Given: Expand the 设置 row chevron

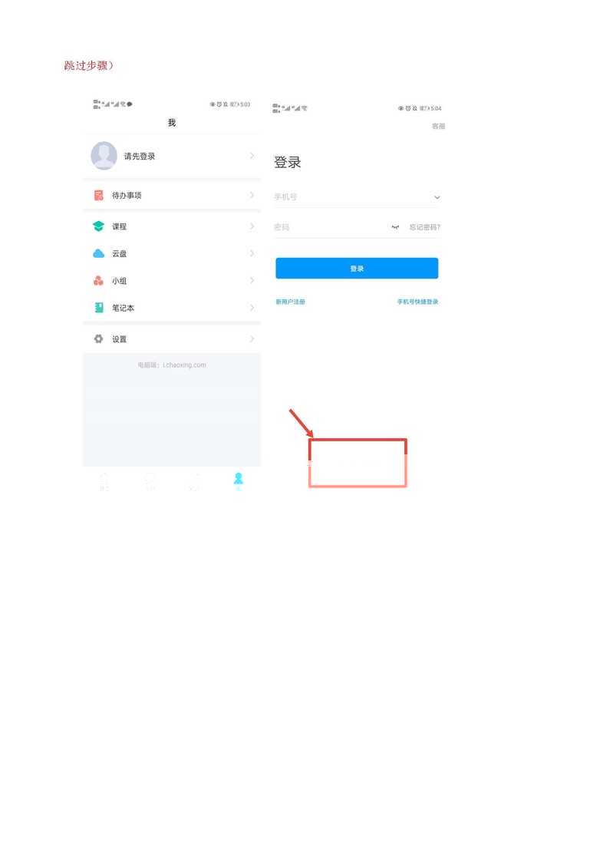Looking at the screenshot, I should click(252, 338).
